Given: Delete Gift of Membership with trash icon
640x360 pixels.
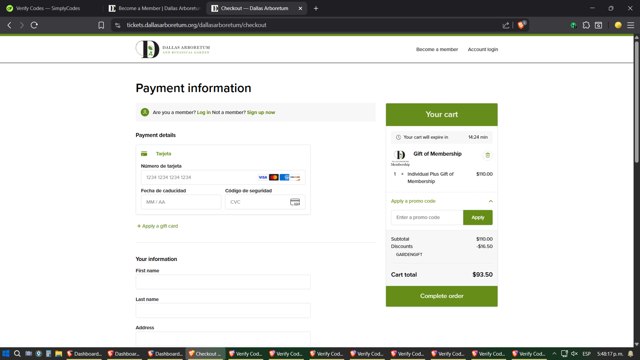Looking at the screenshot, I should (487, 155).
